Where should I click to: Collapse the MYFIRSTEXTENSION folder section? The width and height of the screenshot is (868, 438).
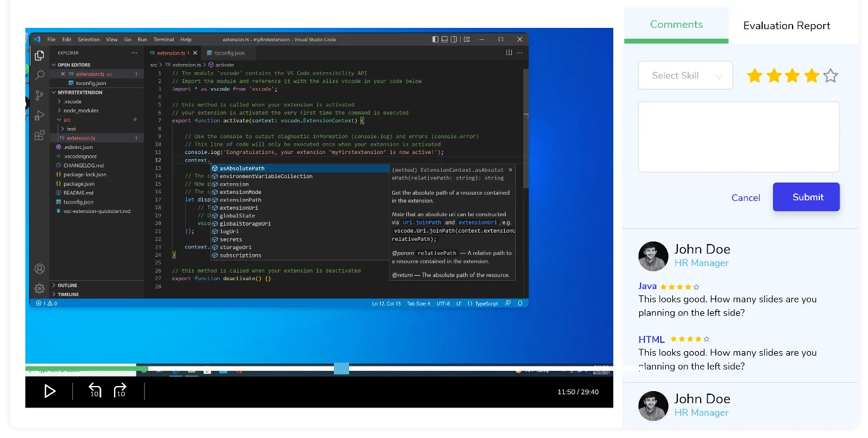pos(80,93)
